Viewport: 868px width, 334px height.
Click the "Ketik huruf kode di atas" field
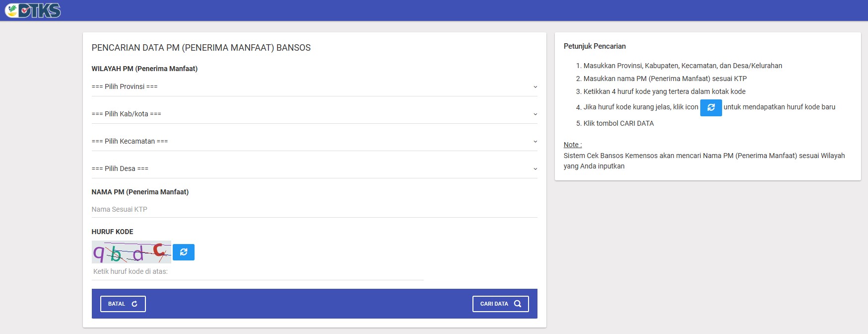257,272
